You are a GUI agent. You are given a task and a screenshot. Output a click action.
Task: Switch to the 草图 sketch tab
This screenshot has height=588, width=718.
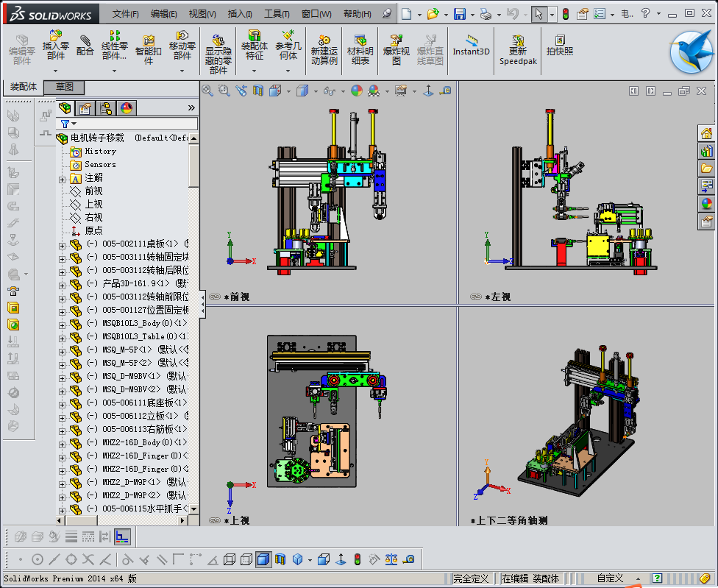tap(65, 87)
